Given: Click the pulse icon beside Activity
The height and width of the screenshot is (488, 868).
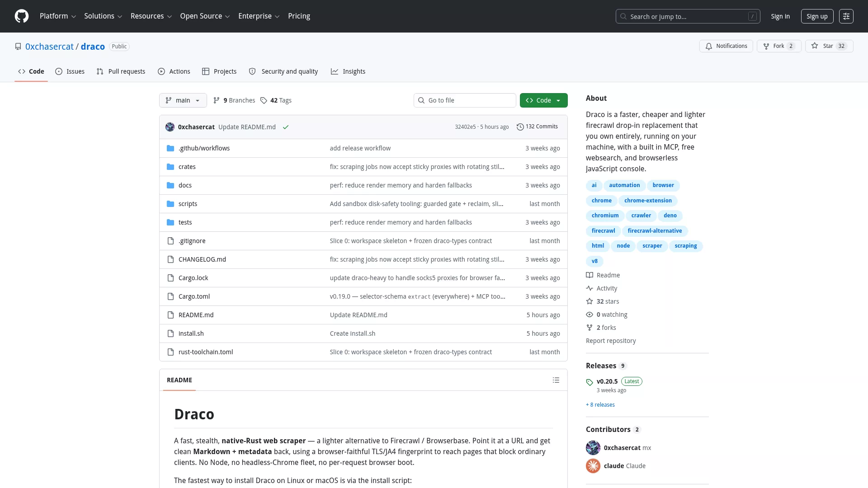Looking at the screenshot, I should pos(590,288).
